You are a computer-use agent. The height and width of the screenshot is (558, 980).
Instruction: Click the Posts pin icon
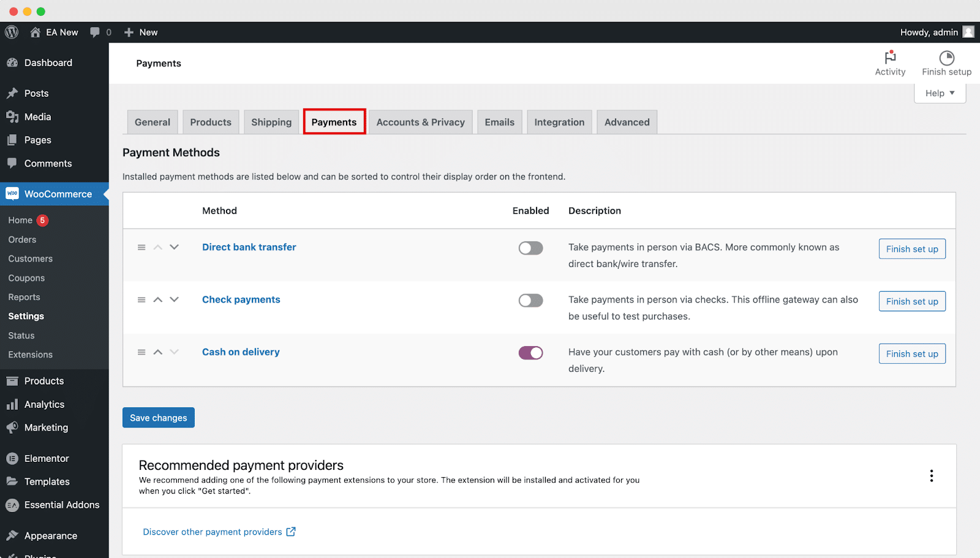[x=12, y=93]
